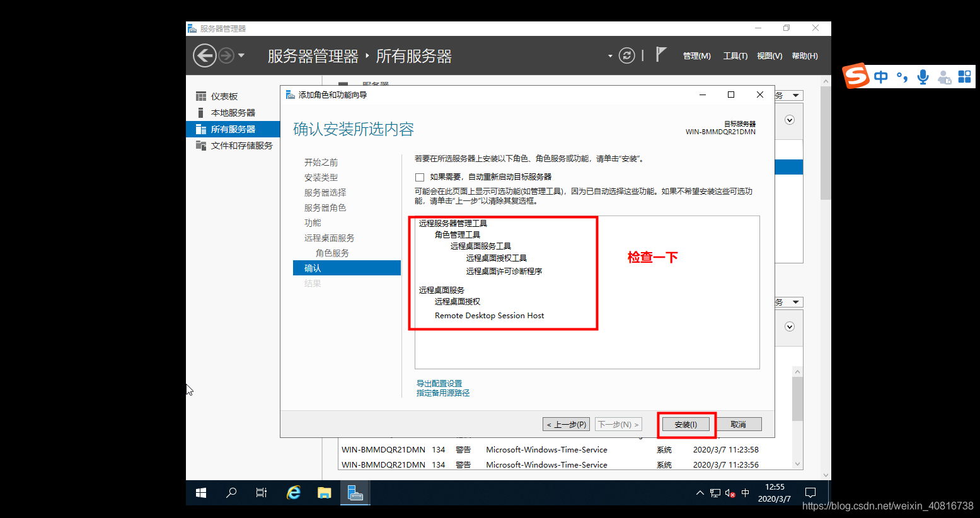
Task: Open the 管理(M) menu
Action: point(697,56)
